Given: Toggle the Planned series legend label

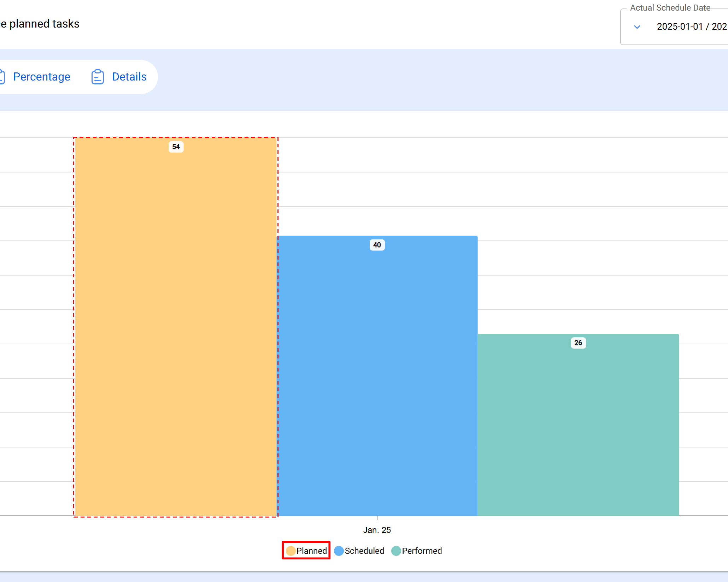Looking at the screenshot, I should pos(311,551).
